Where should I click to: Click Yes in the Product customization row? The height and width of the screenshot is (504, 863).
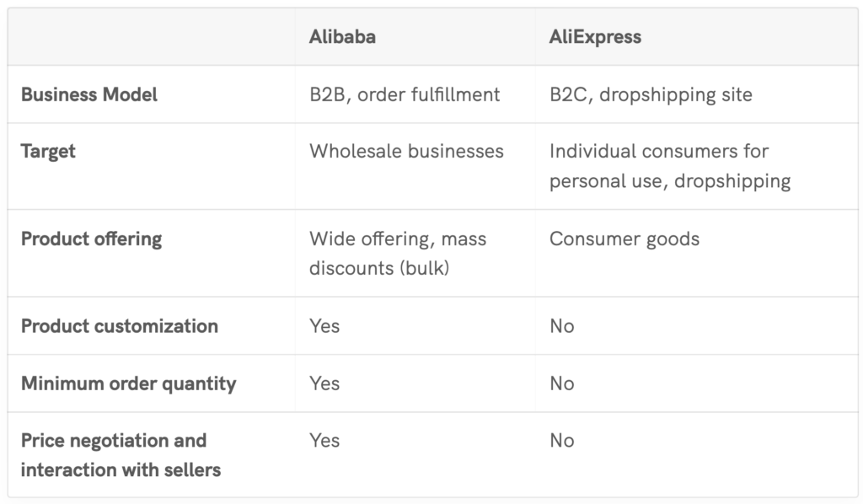324,326
